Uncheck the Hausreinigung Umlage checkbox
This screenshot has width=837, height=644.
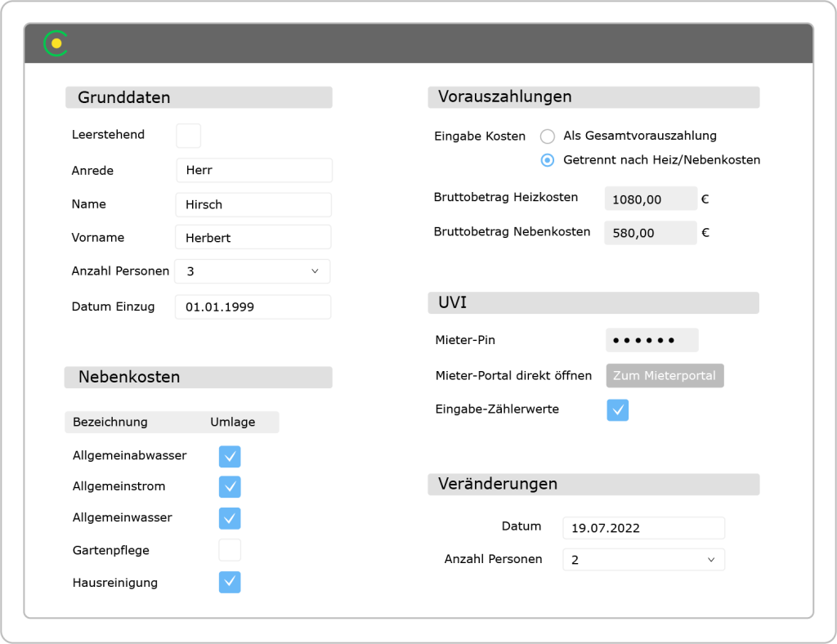click(230, 582)
